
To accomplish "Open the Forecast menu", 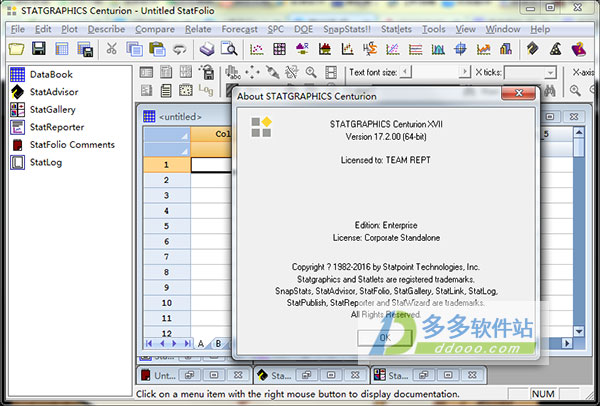I will (x=240, y=29).
